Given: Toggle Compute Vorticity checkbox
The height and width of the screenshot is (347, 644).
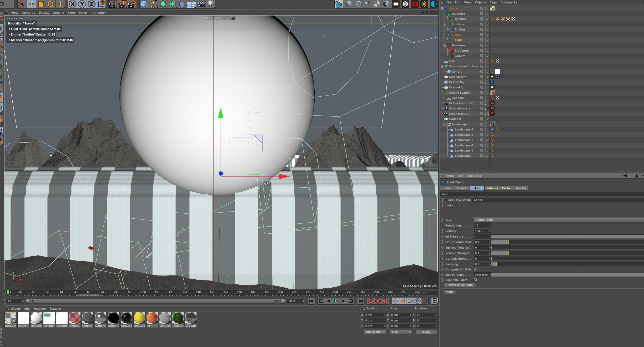Looking at the screenshot, I should pos(475,269).
